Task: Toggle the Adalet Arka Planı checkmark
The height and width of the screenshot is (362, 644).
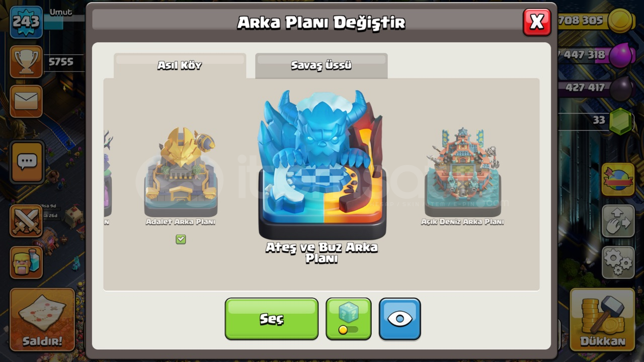Action: [181, 239]
